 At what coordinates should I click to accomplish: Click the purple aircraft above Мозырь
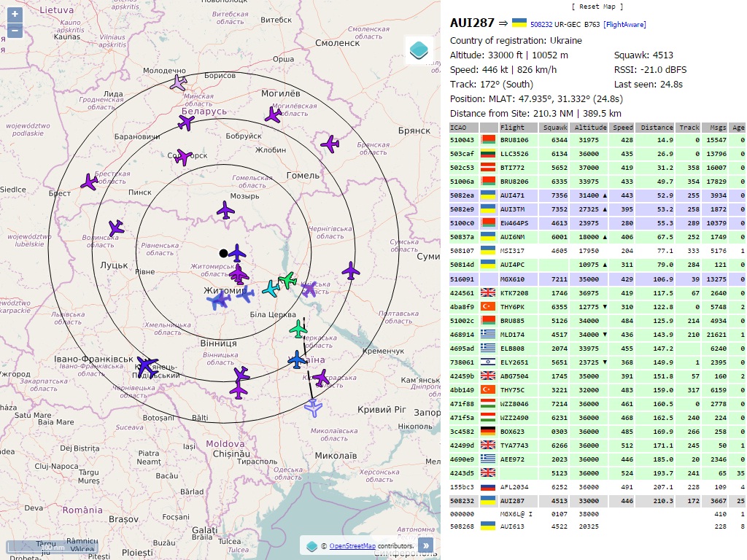226,211
